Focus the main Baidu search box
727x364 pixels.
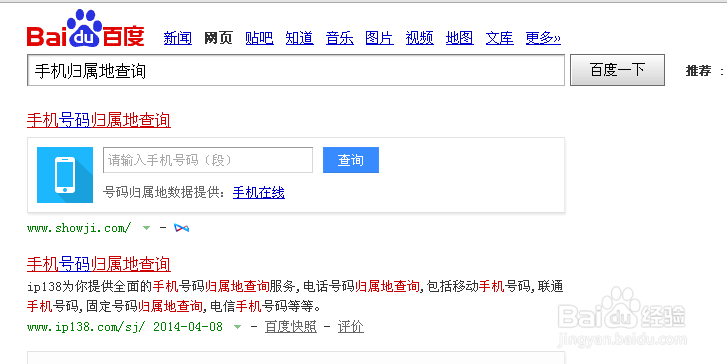(296, 70)
